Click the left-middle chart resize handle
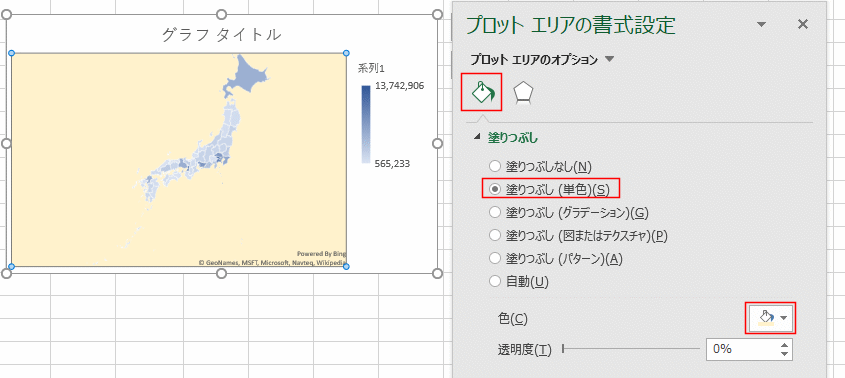The image size is (845, 378). (x=6, y=143)
